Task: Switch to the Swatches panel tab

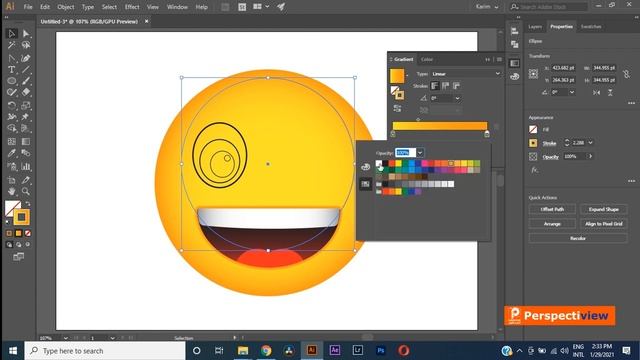Action: (591, 27)
